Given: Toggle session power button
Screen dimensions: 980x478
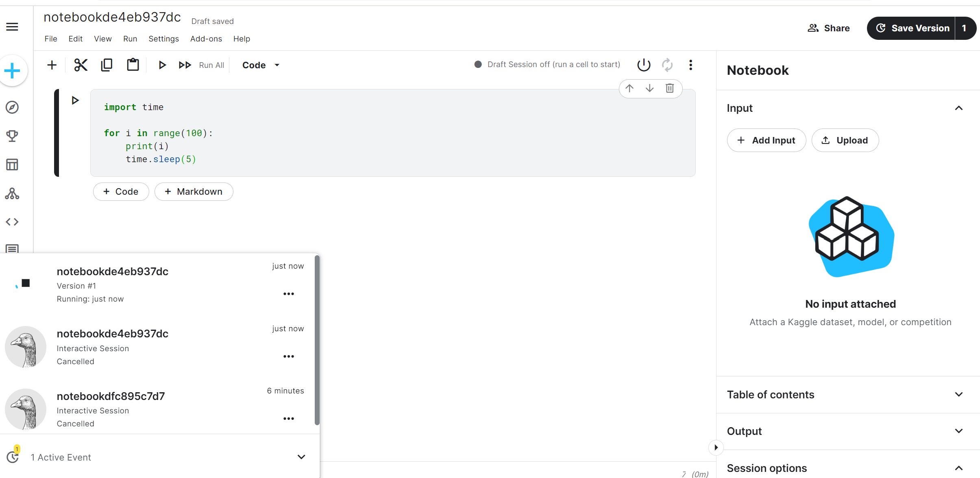Looking at the screenshot, I should [644, 65].
